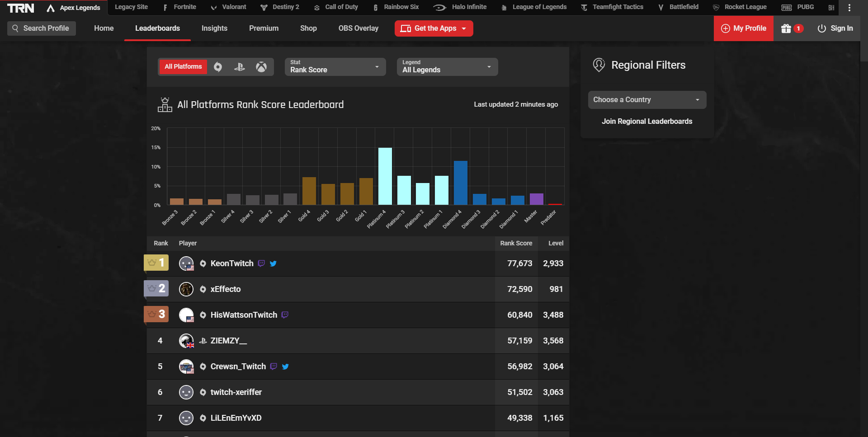Switch to the Rainbow Six tracker
This screenshot has height=437, width=868.
[396, 7]
